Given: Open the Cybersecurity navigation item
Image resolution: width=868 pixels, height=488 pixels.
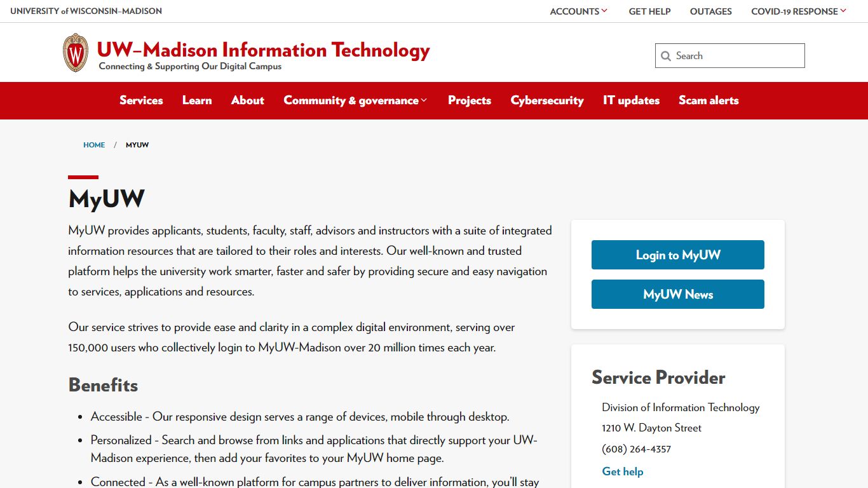Looking at the screenshot, I should coord(547,100).
